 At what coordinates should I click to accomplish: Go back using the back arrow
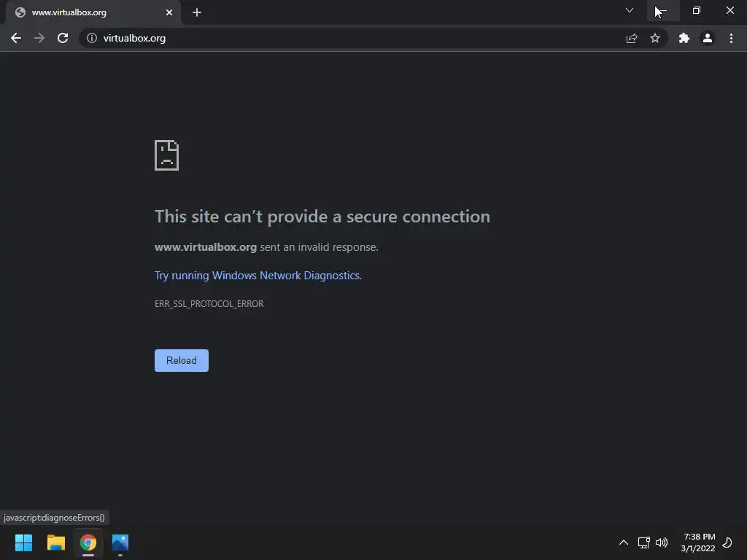pos(16,38)
